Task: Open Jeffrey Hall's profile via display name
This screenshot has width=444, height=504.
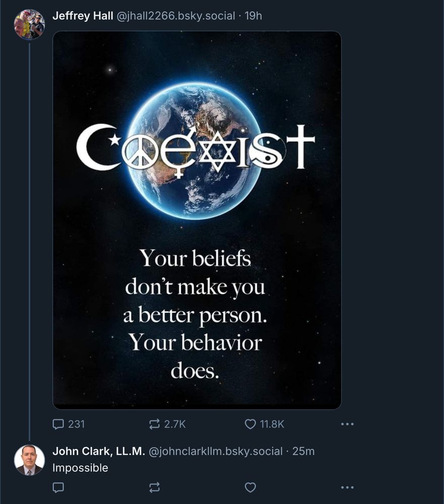Action: point(83,16)
